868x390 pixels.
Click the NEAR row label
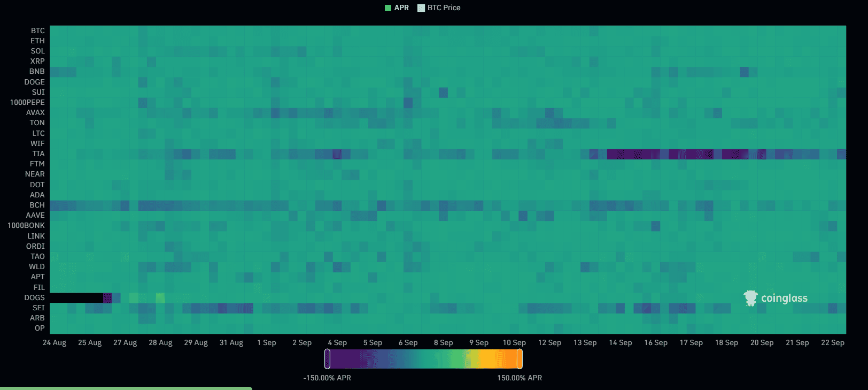(x=35, y=174)
